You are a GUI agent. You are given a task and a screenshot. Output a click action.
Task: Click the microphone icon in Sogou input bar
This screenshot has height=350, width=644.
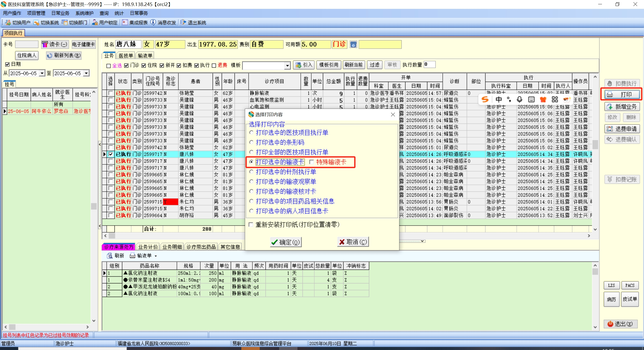click(519, 100)
